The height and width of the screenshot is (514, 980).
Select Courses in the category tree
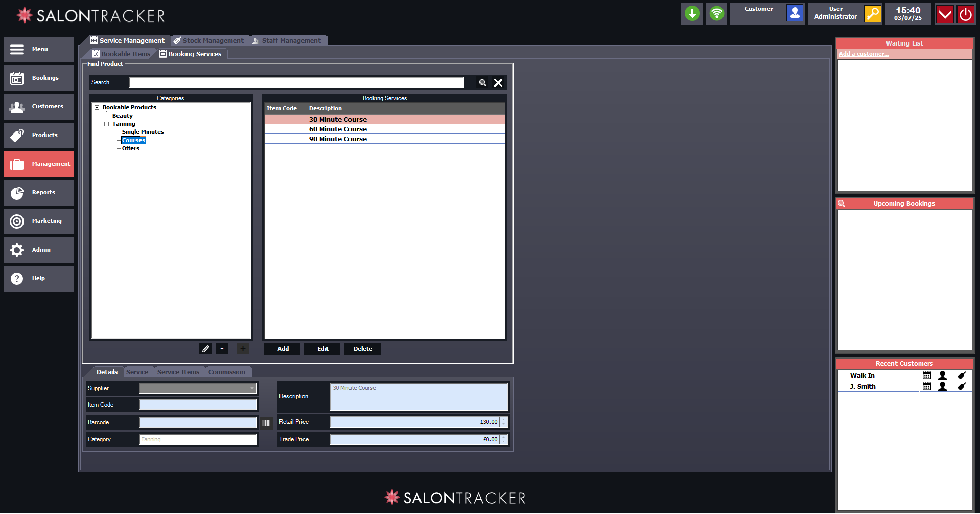coord(134,141)
